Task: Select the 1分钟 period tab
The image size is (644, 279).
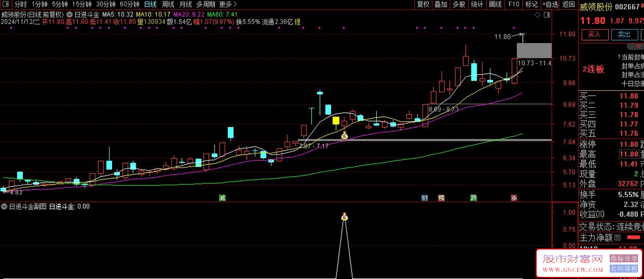Action: (x=40, y=4)
